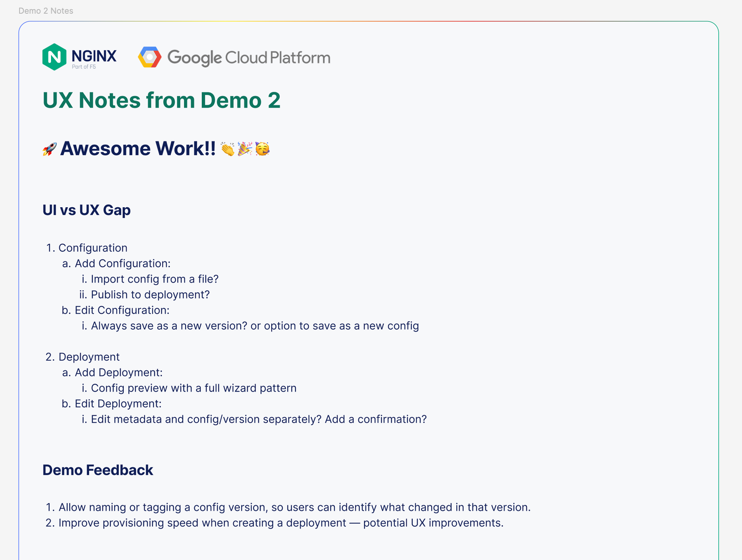This screenshot has width=742, height=560.
Task: Click the clapping hands emoji
Action: pos(227,149)
